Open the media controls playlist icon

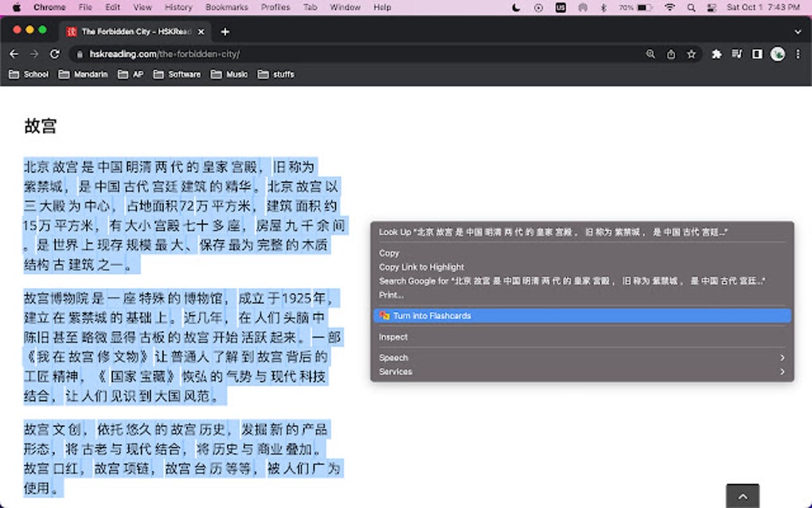pyautogui.click(x=737, y=54)
